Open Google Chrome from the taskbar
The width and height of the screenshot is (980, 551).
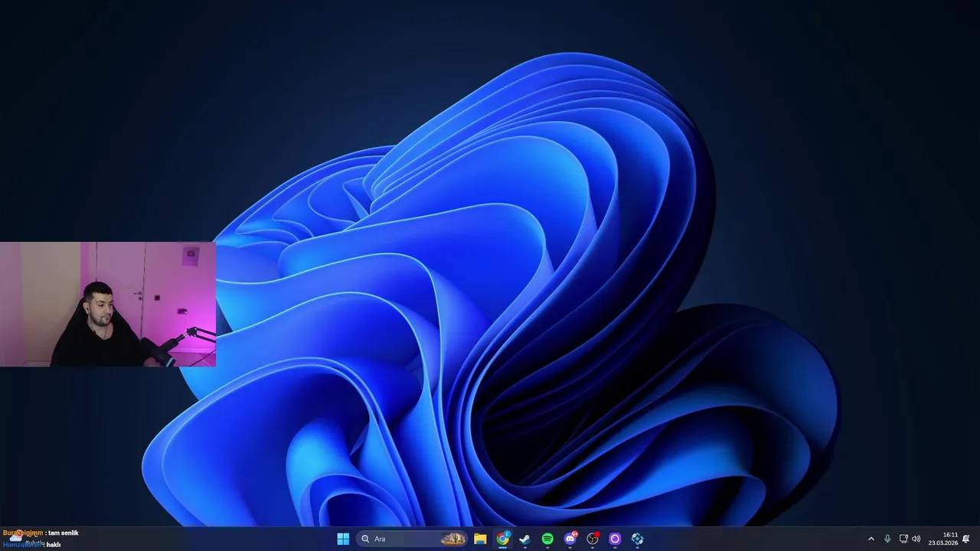pos(502,539)
